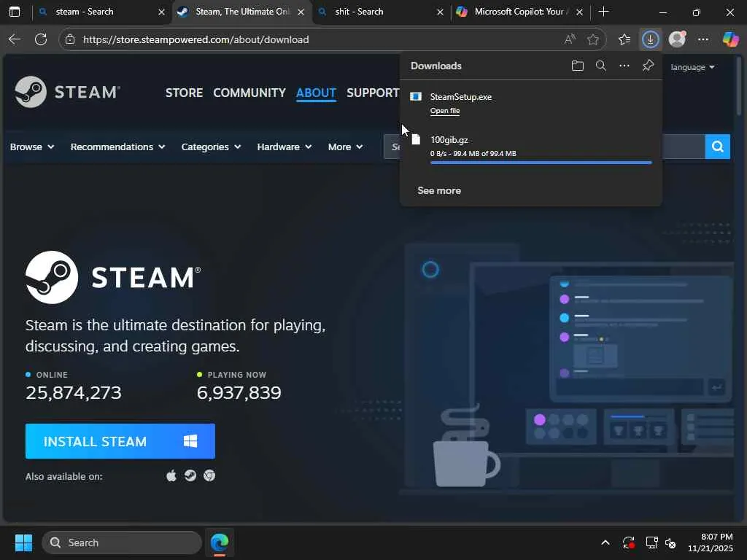Open the muted volume tray icon
747x560 pixels.
click(x=670, y=542)
